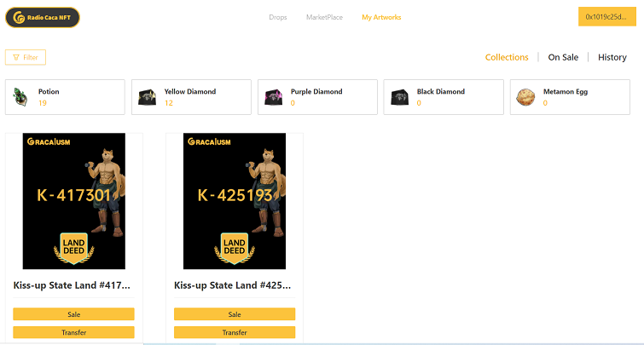
Task: Open the History tab
Action: (x=612, y=57)
